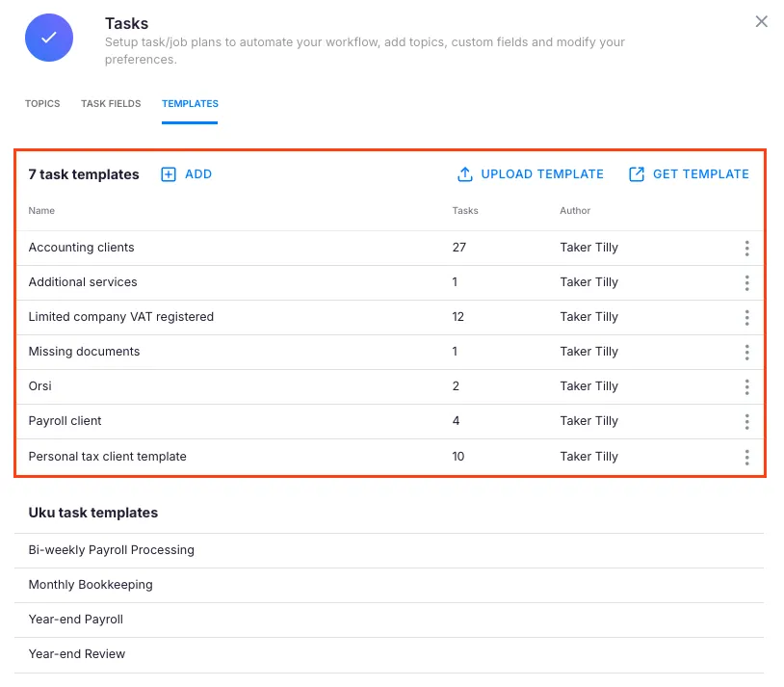Open the three-dot menu for Missing documents

click(746, 353)
